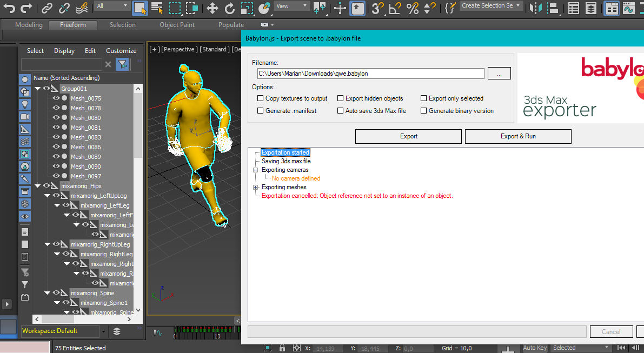Collapse Exporting cameras log entry
This screenshot has width=644, height=353.
(x=255, y=170)
